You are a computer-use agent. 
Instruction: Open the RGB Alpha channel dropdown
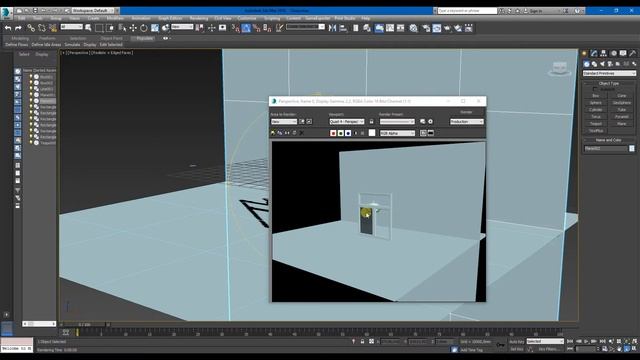pos(397,133)
